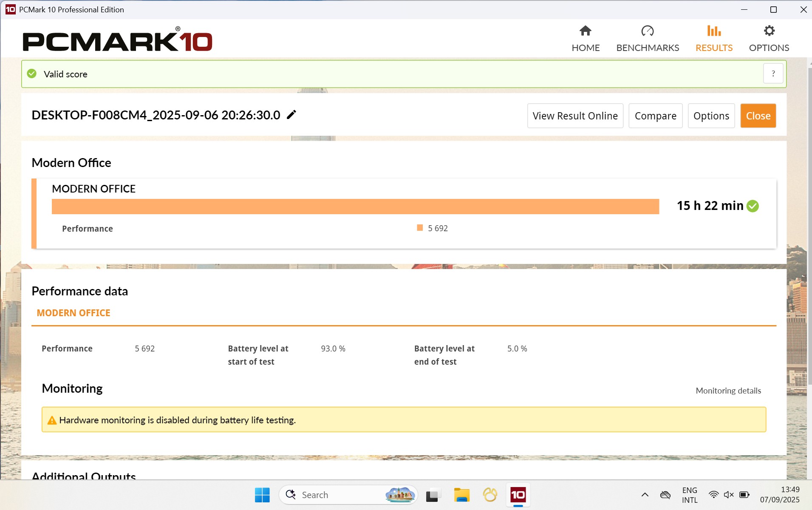The image size is (812, 510).
Task: Click the orange Modern Office battery bar
Action: pos(355,207)
